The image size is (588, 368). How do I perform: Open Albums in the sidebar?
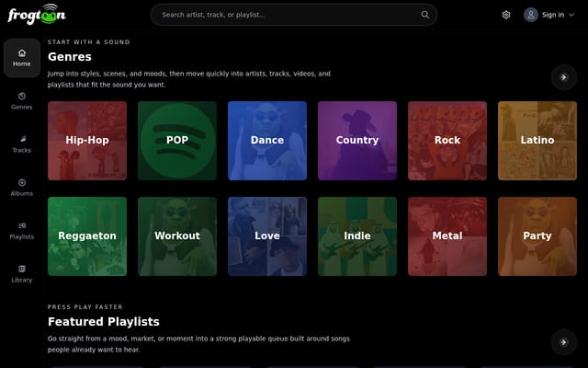22,188
